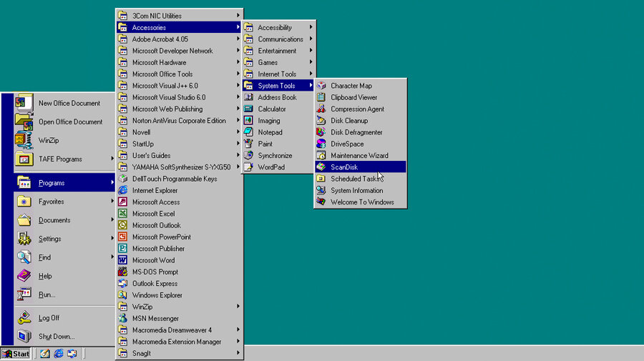Viewport: 644px width, 361px height.
Task: Click Internet Explorer quick launch icon on taskbar
Action: [x=59, y=354]
